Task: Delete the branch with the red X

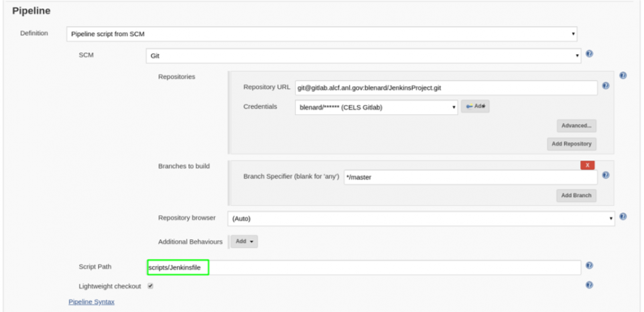Action: pos(587,165)
